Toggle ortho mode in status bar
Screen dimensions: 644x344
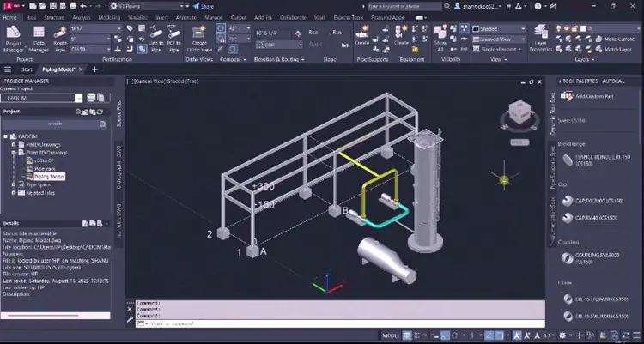(x=445, y=335)
